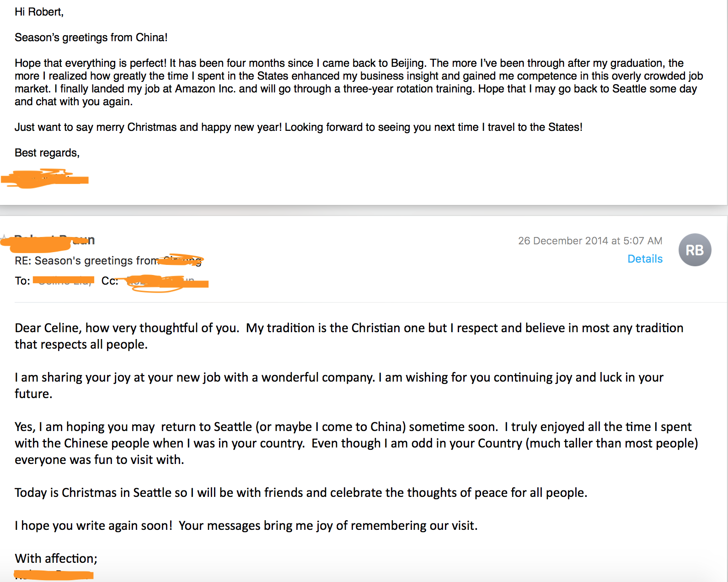Click the "Season's greetings from China!" body line
Viewport: 728px width, 582px height.
pyautogui.click(x=91, y=38)
